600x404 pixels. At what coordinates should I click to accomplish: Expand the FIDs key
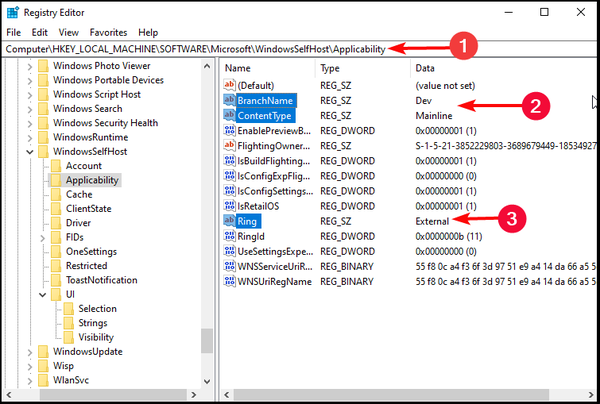(x=41, y=238)
